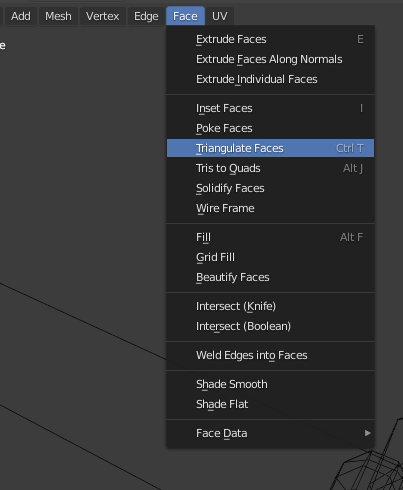
Task: Click Weld Edges into Faces
Action: (x=270, y=355)
